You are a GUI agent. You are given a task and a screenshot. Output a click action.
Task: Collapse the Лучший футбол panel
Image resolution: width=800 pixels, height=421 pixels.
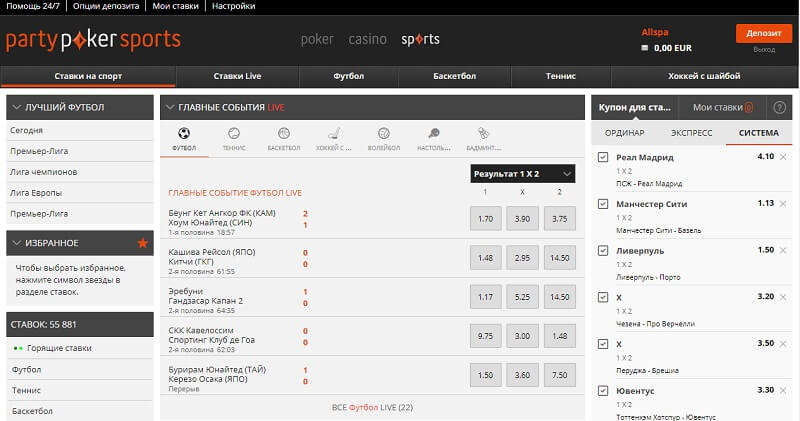16,107
